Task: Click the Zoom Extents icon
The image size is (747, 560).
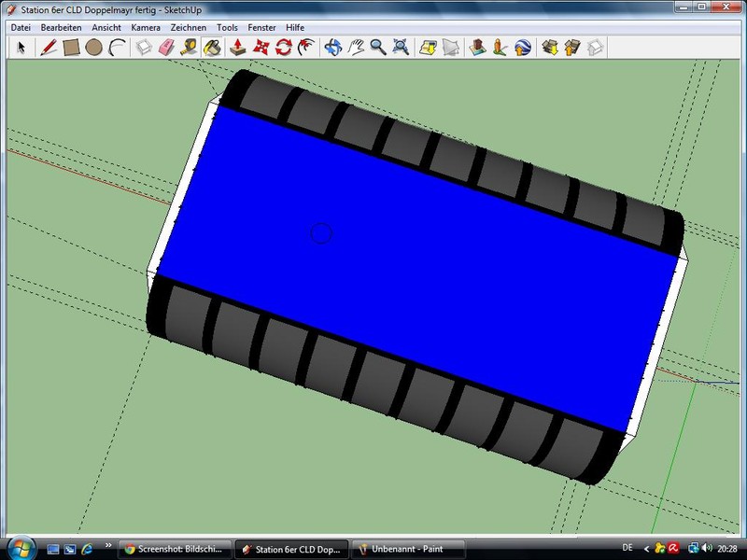Action: (x=401, y=48)
